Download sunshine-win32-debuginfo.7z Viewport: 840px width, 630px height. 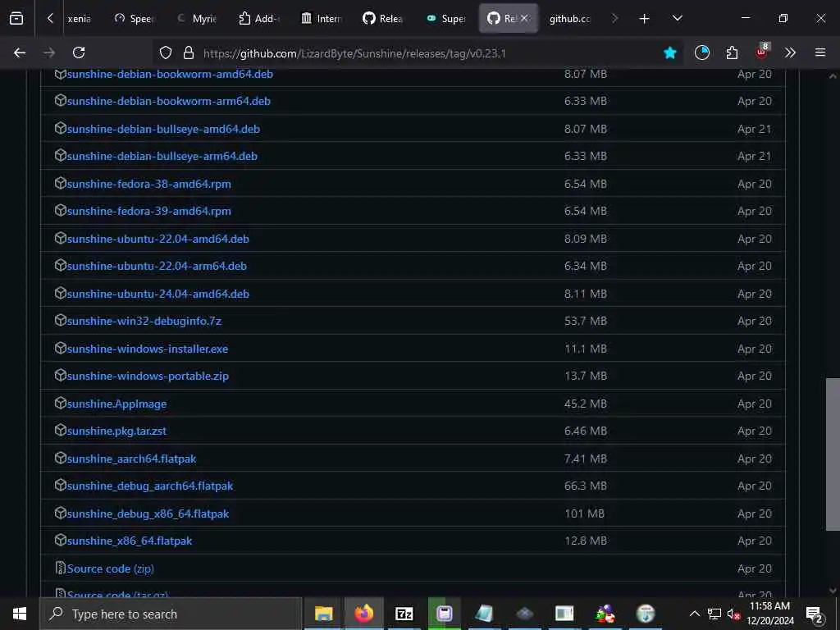click(x=144, y=322)
